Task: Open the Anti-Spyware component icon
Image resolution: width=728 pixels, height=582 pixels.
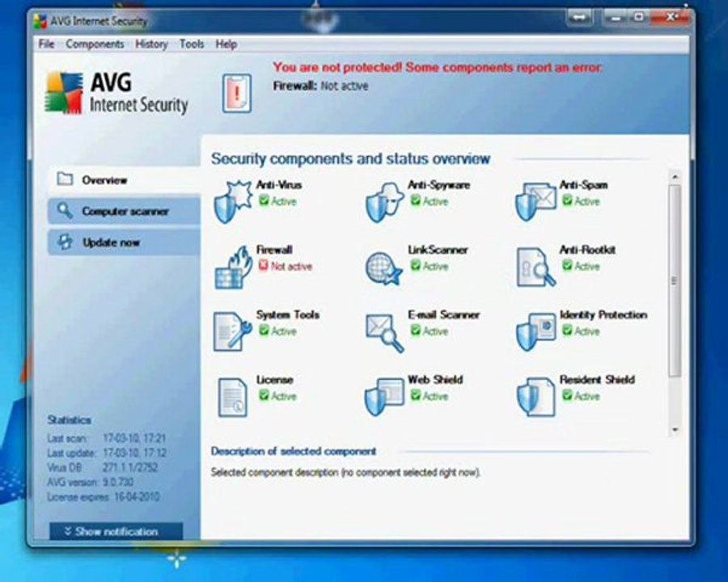Action: pyautogui.click(x=384, y=202)
